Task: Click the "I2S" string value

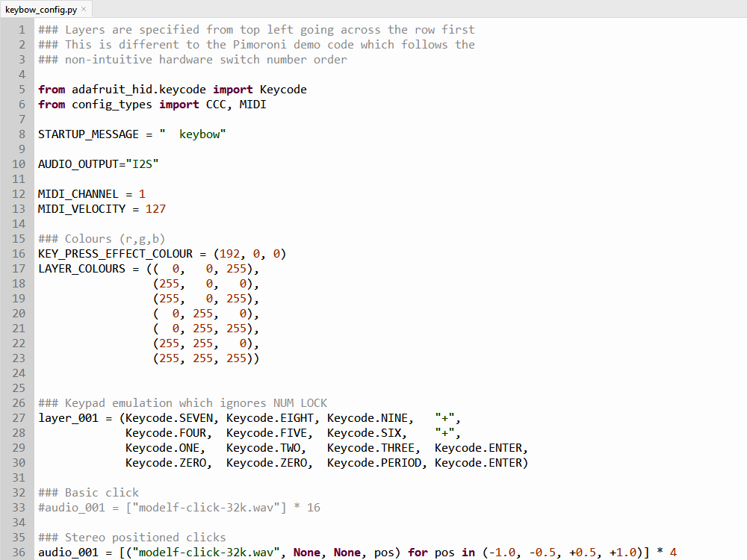Action: pyautogui.click(x=142, y=164)
